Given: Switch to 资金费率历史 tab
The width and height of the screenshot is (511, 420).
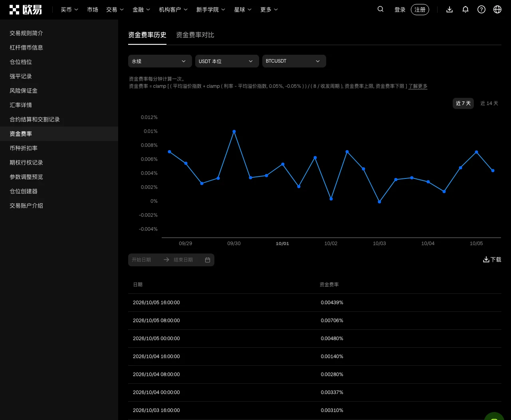Looking at the screenshot, I should 147,35.
